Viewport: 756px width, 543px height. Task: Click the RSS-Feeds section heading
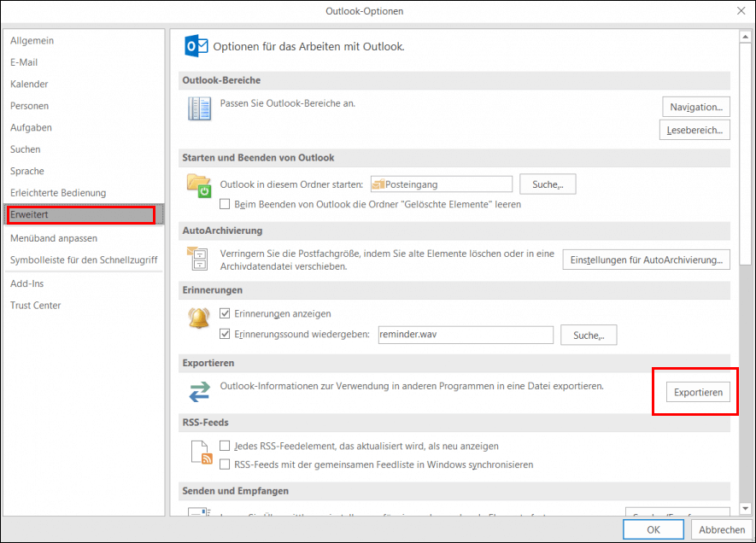tap(205, 422)
